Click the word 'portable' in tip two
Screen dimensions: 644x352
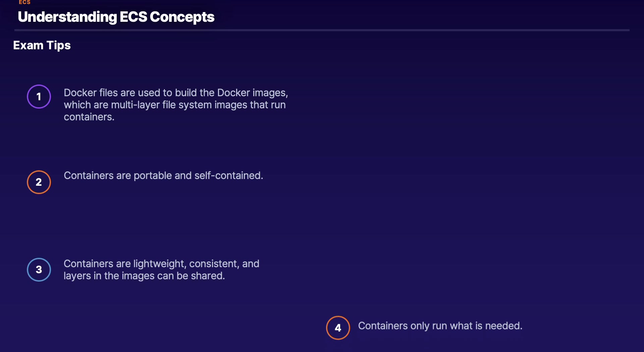click(153, 176)
